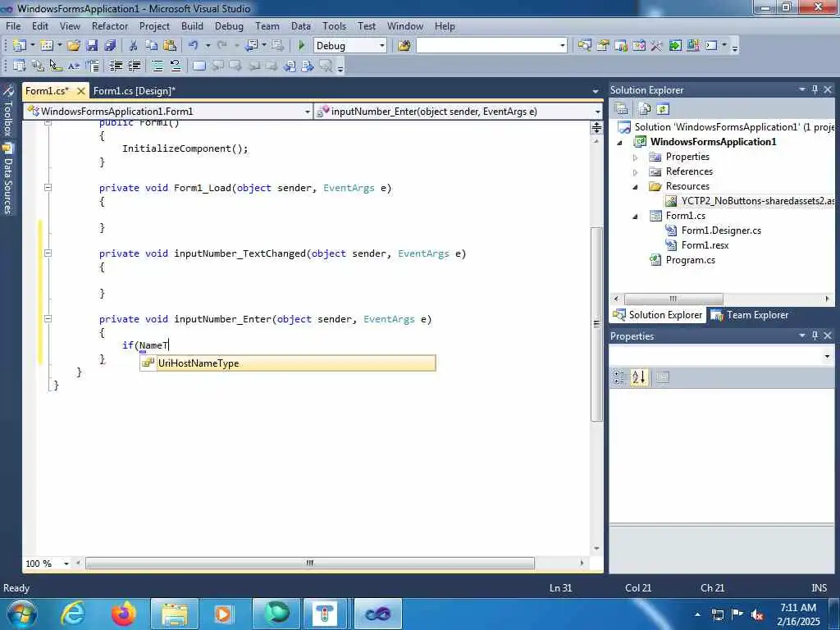Image resolution: width=840 pixels, height=630 pixels.
Task: Close the Form1.cs* editor tab
Action: [x=81, y=91]
